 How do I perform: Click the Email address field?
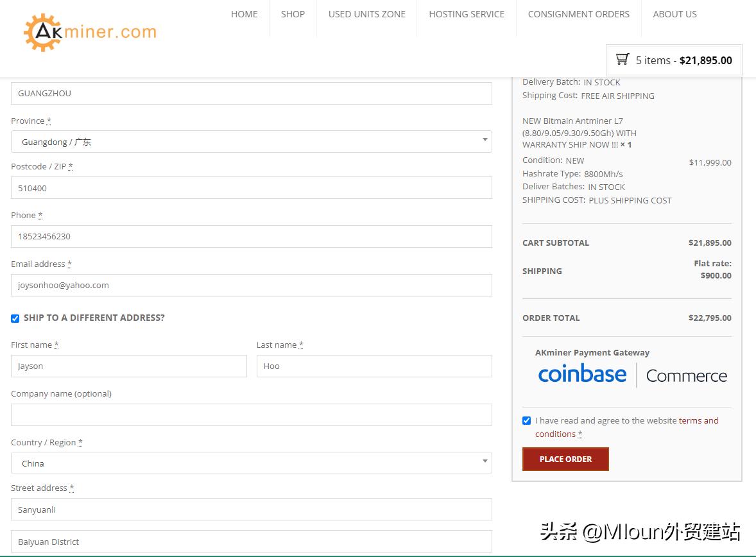(x=250, y=285)
